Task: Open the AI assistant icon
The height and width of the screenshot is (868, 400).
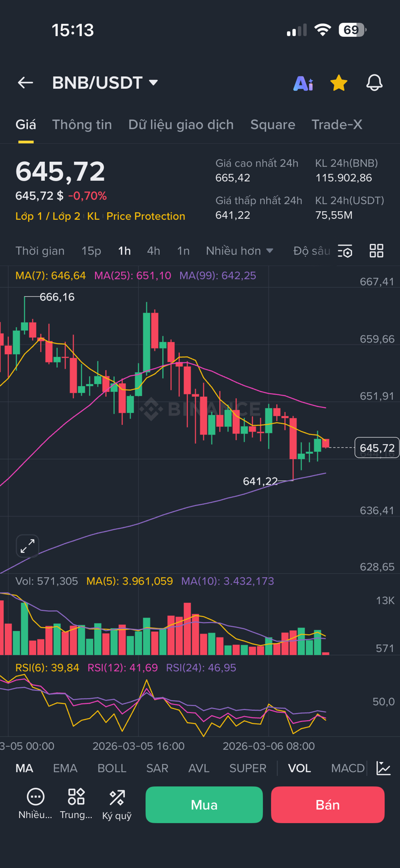Action: [303, 83]
